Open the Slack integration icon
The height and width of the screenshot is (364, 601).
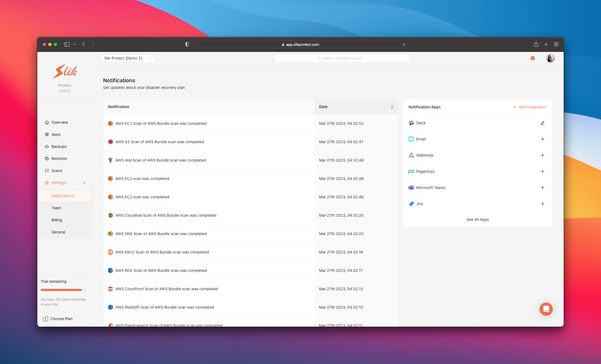(411, 123)
